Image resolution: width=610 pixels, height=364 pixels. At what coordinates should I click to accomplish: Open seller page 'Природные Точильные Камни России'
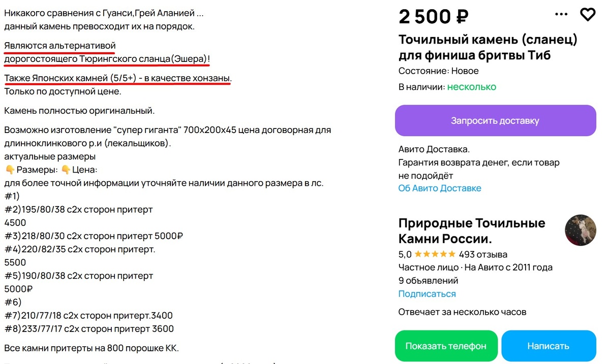[471, 230]
